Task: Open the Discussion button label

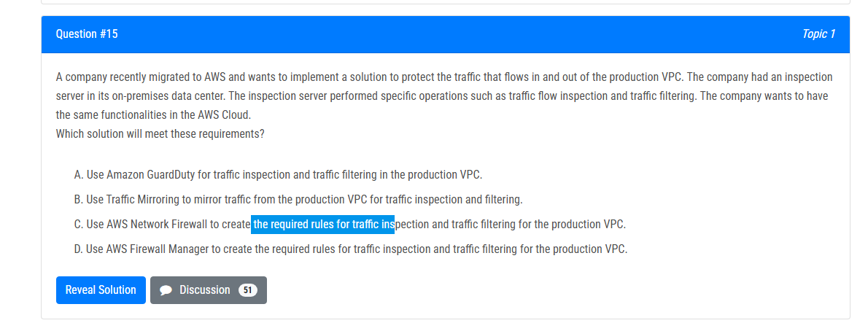Action: pos(204,290)
